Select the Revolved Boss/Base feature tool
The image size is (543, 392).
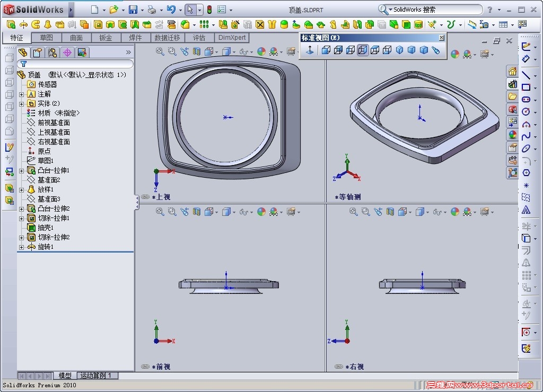(x=23, y=24)
